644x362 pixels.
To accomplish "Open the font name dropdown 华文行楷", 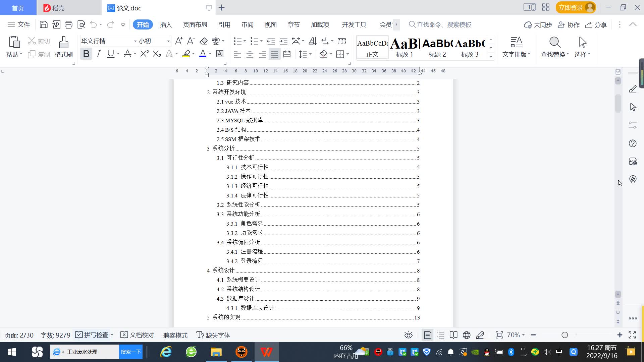I will pos(135,41).
